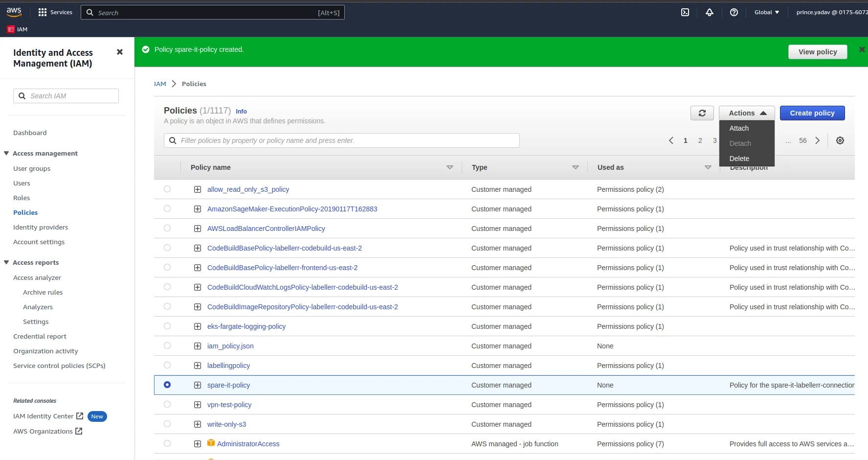Click the IAM service shortcut icon
Image resolution: width=868 pixels, height=460 pixels.
click(x=11, y=29)
